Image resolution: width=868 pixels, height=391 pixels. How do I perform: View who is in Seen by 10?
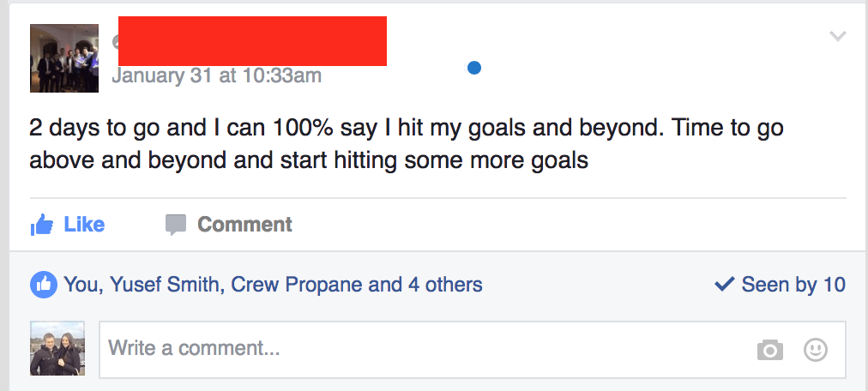[793, 285]
